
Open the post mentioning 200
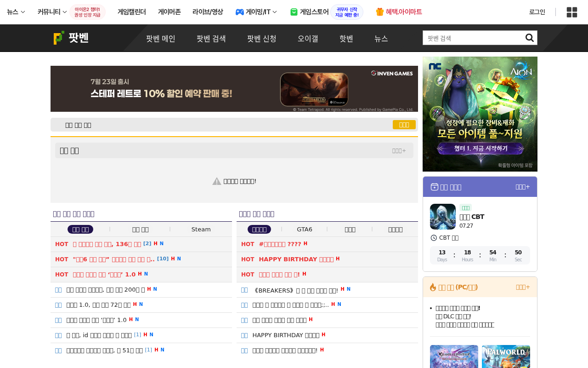(106, 289)
